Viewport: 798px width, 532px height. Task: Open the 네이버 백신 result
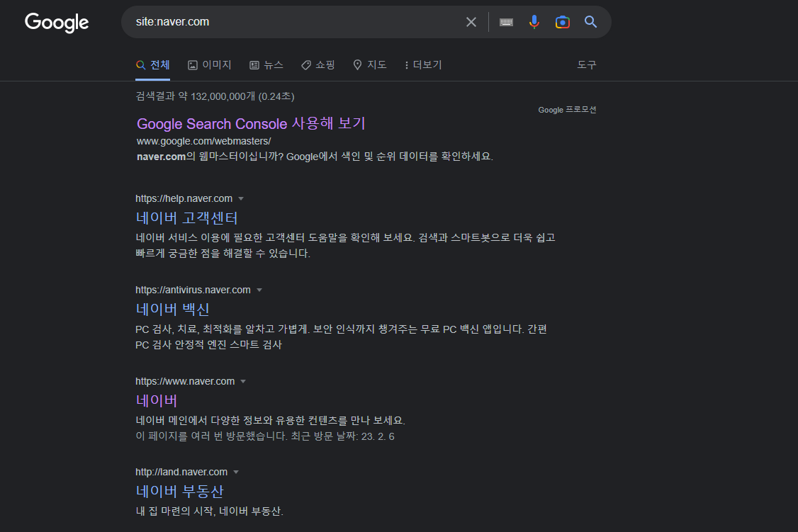tap(172, 310)
